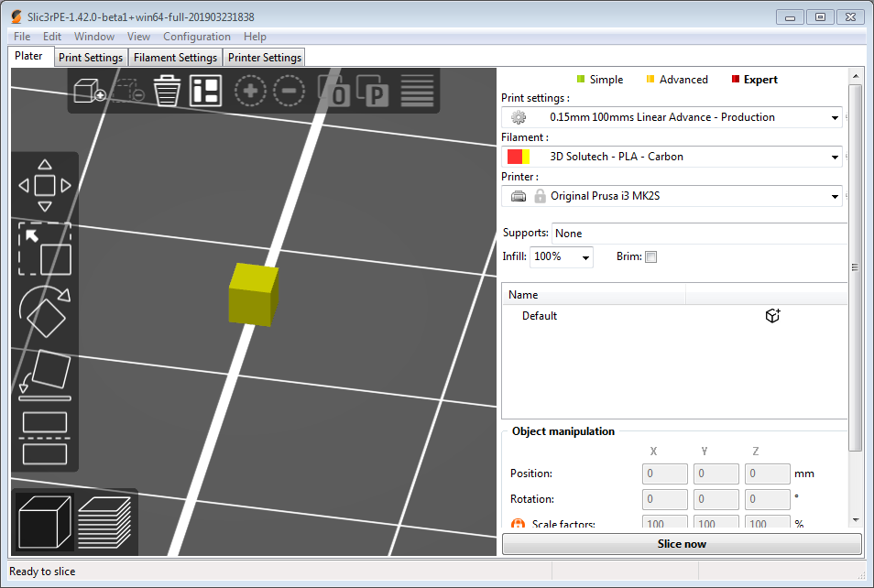874x588 pixels.
Task: Add one more instance copy
Action: click(x=249, y=91)
